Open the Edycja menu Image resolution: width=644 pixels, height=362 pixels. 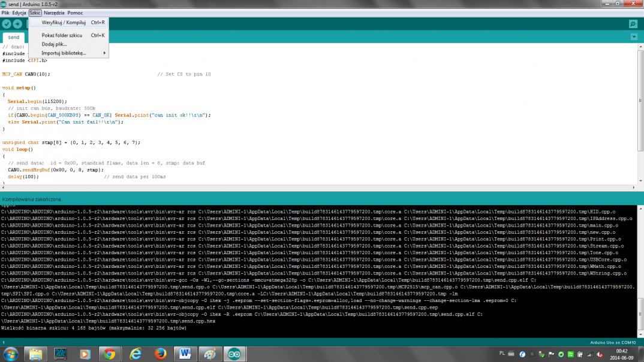pyautogui.click(x=19, y=13)
